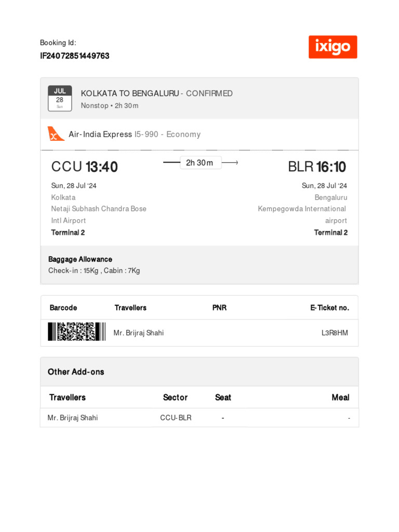Click the ixigo logo

pyautogui.click(x=332, y=47)
